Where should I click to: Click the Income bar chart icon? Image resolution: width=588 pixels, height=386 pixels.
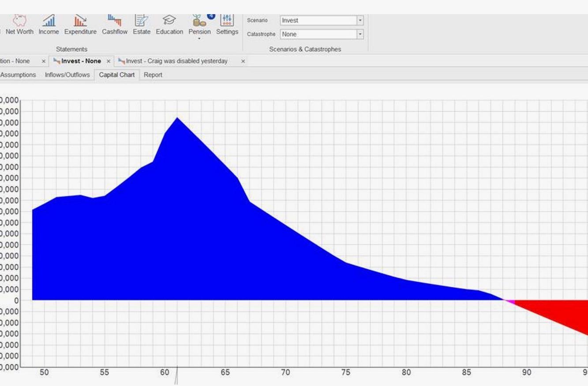point(49,21)
